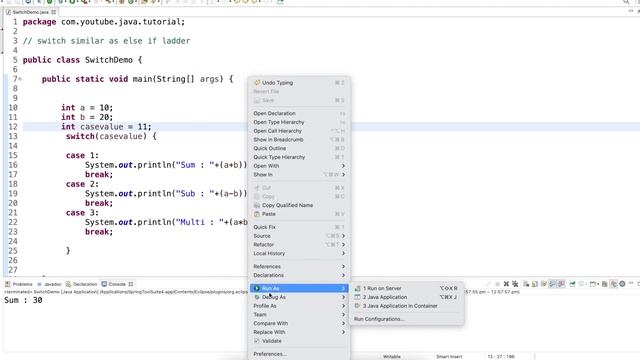Toggle Show Console When Standard Error Changes
640x360 pixels.
pyautogui.click(x=562, y=284)
